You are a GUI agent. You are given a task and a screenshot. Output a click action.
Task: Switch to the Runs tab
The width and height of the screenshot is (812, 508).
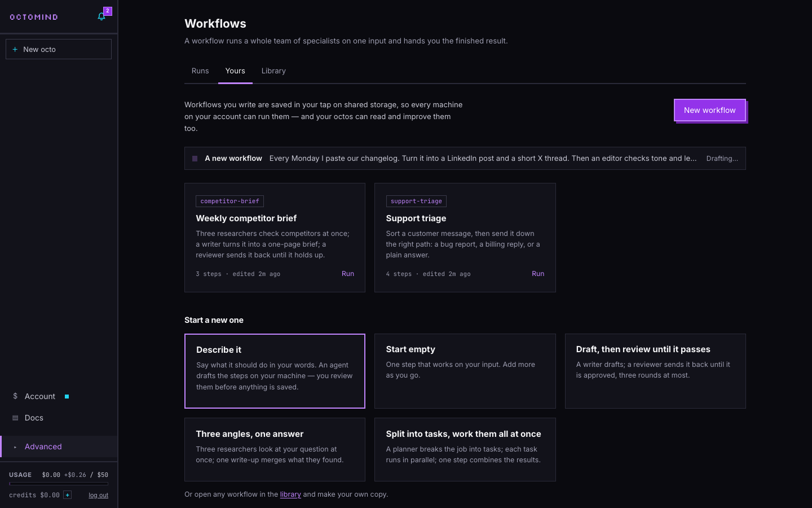point(200,71)
